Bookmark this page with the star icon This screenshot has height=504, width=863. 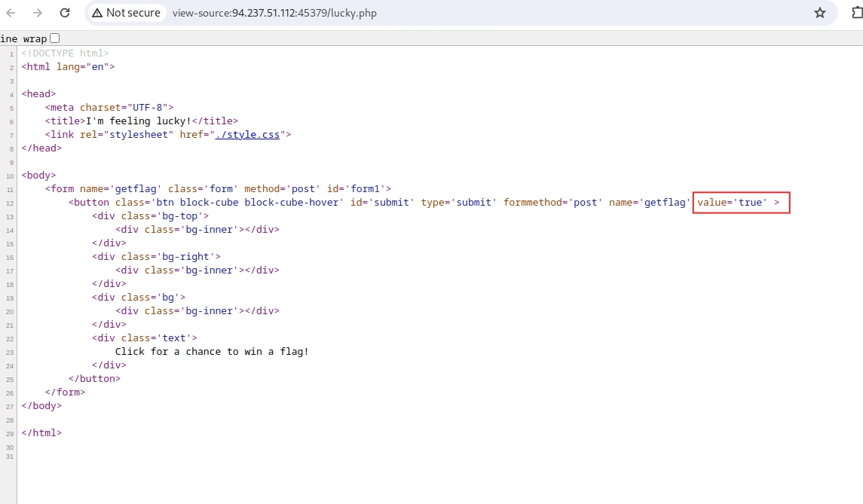click(x=820, y=13)
